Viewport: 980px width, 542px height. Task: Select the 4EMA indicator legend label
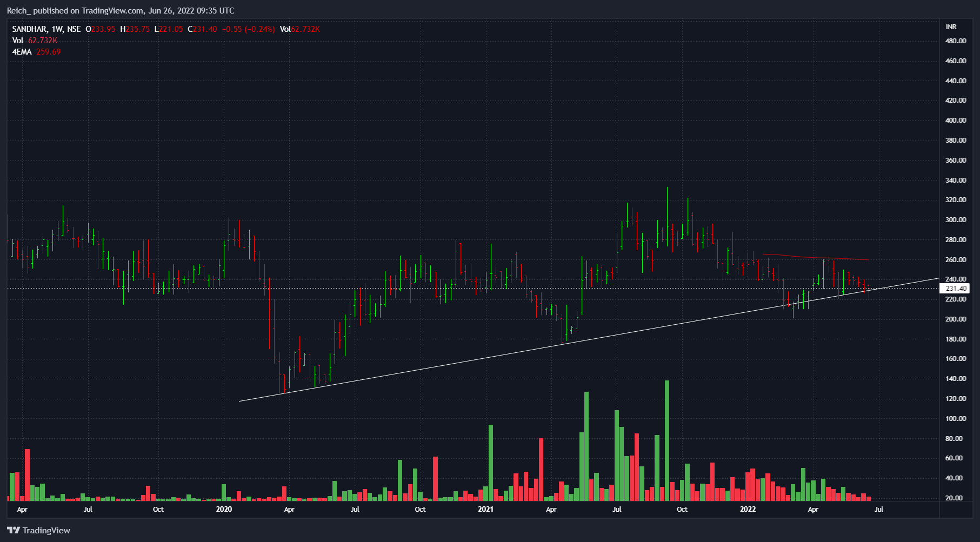pyautogui.click(x=22, y=52)
